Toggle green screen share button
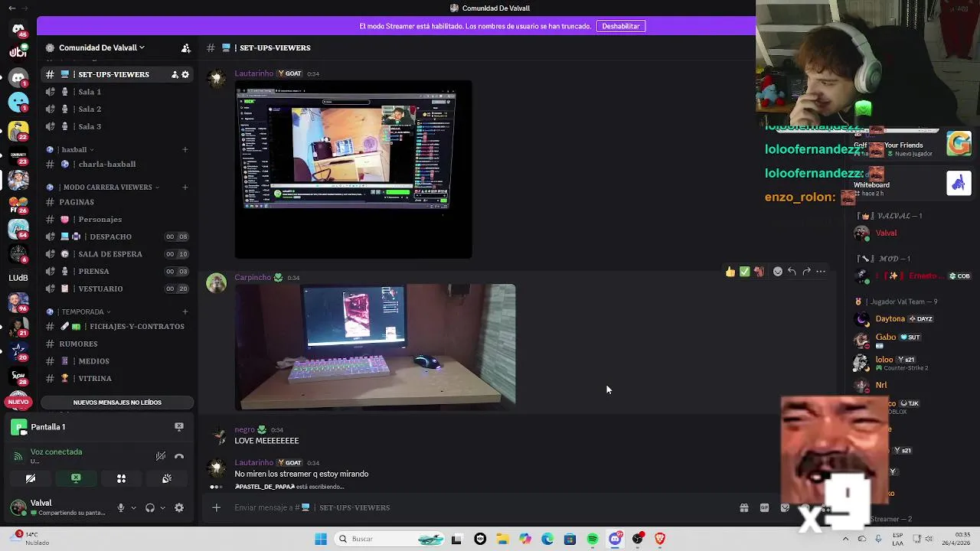 pos(76,478)
